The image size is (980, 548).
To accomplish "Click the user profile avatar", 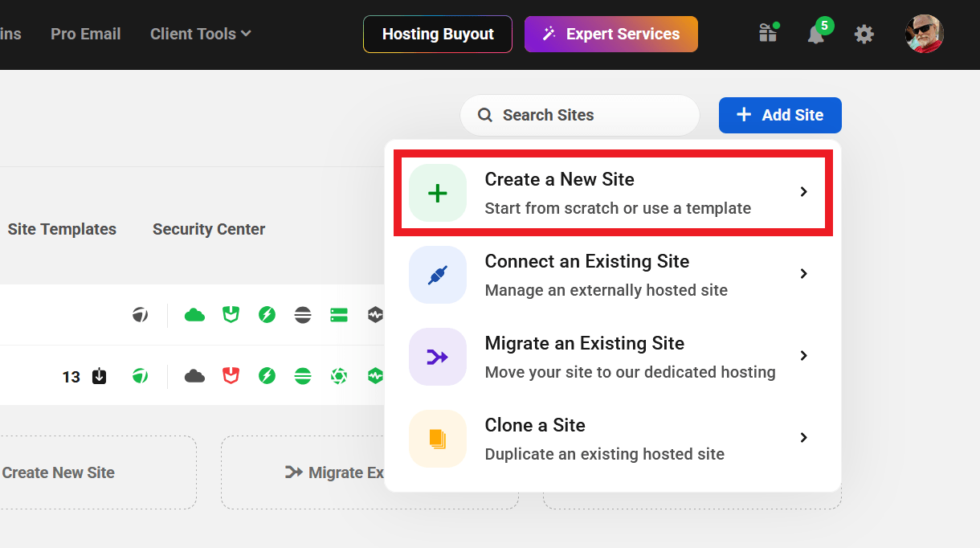I will pos(924,34).
